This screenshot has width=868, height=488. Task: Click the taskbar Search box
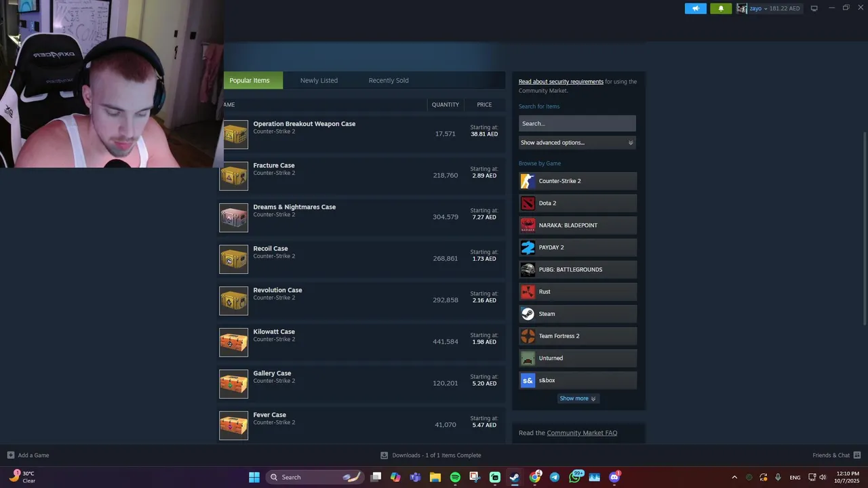(x=315, y=477)
